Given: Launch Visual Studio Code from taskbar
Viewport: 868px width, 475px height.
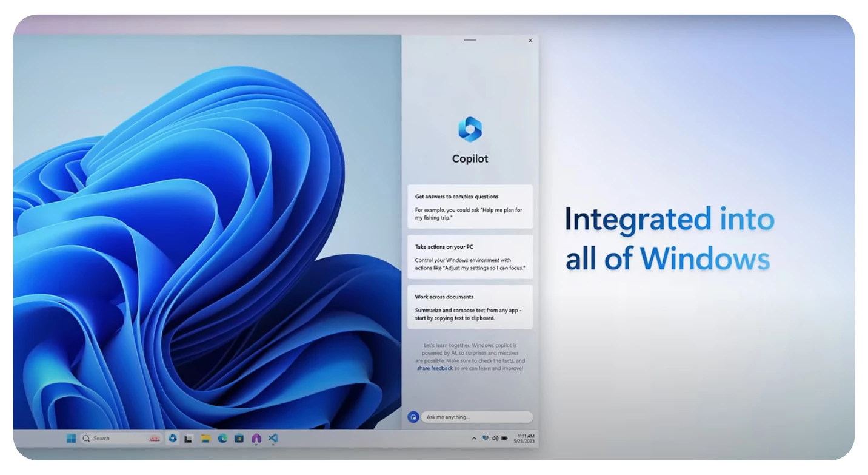Looking at the screenshot, I should [x=273, y=438].
